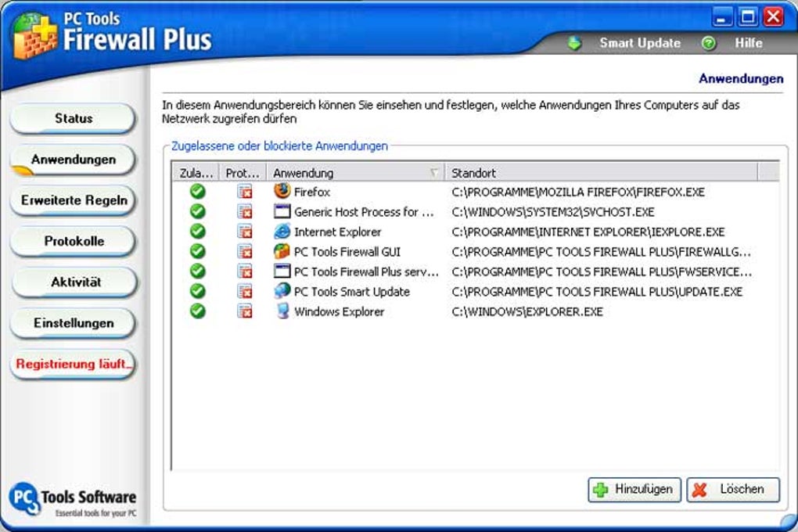The width and height of the screenshot is (798, 532).
Task: Click the Löschen button
Action: point(733,490)
